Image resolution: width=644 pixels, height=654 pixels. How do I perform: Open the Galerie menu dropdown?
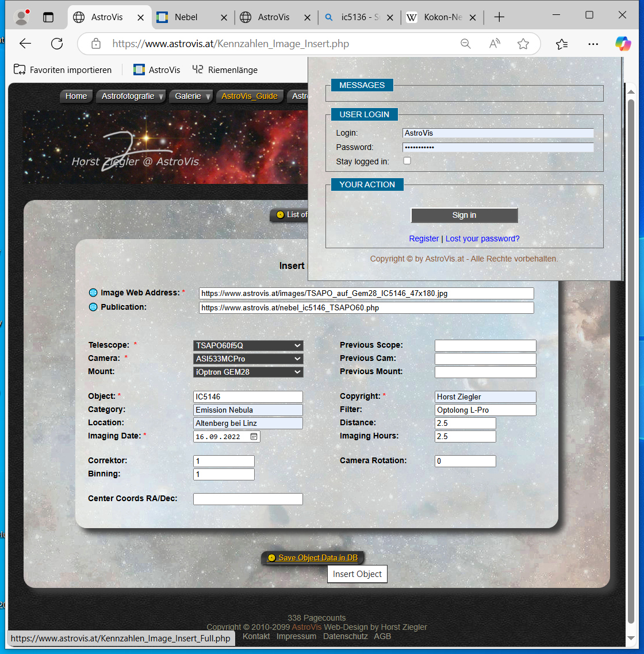(x=191, y=96)
